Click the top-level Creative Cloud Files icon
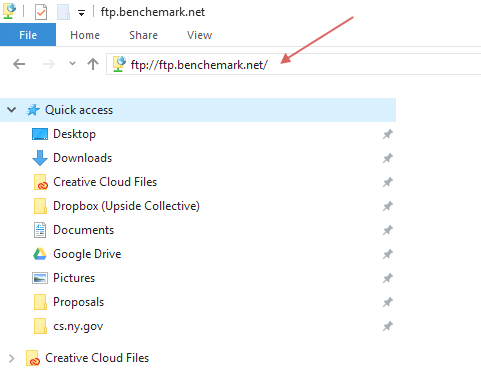481x375 pixels. tap(33, 358)
